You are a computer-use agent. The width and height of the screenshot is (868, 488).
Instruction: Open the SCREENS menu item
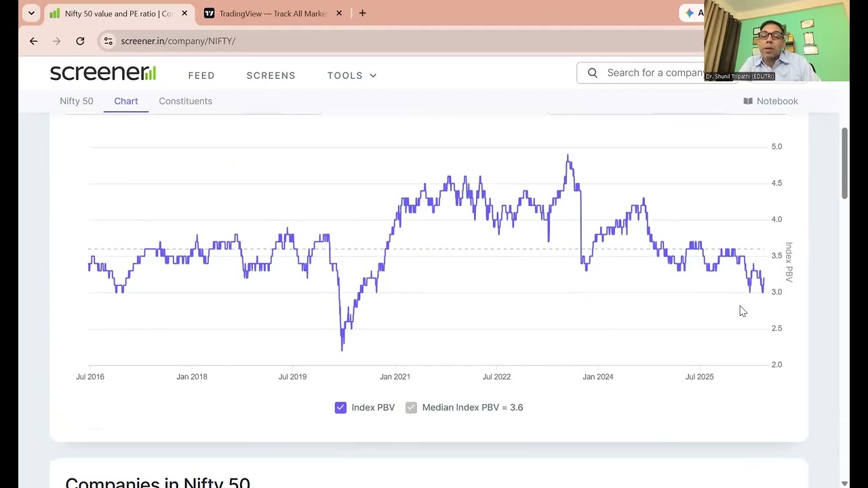tap(271, 75)
